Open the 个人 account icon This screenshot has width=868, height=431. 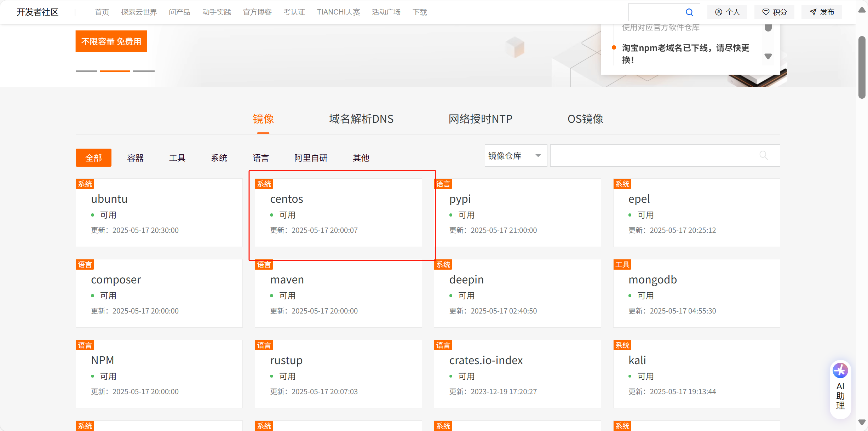(718, 12)
